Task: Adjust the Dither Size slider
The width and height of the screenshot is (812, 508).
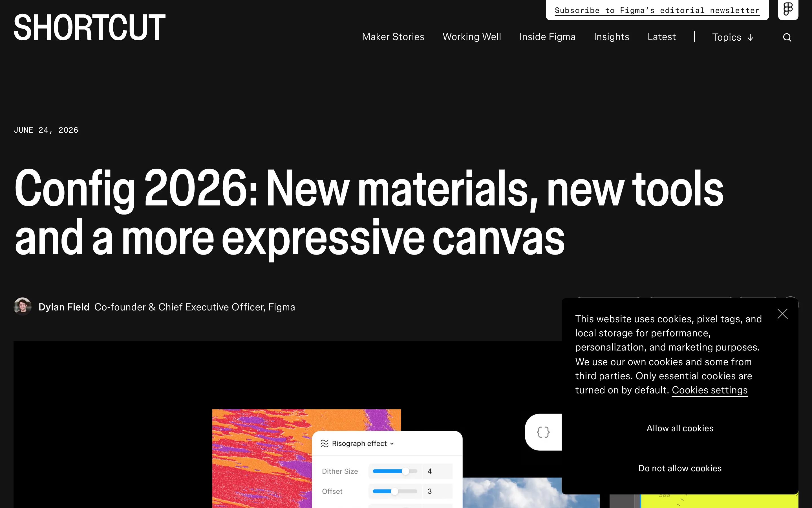Action: tap(395, 471)
